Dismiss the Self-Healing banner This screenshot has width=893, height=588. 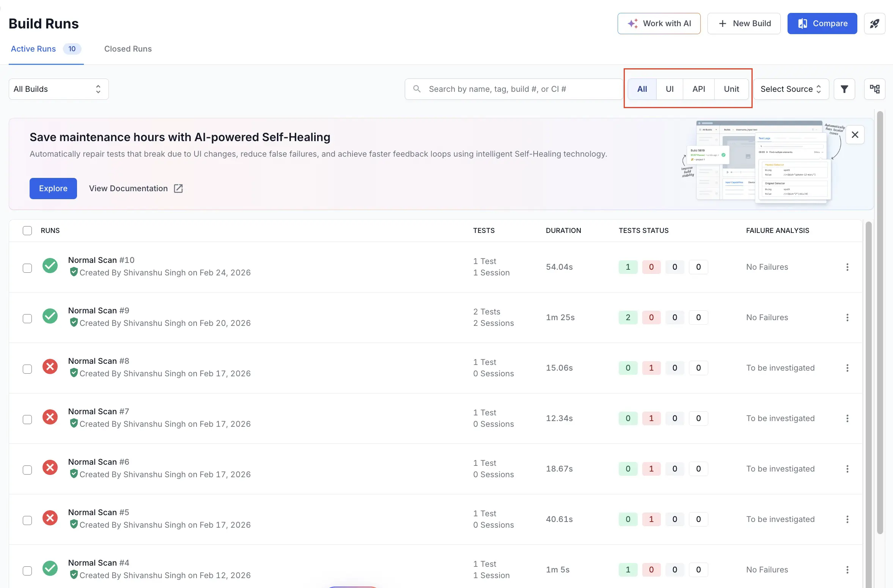point(855,135)
